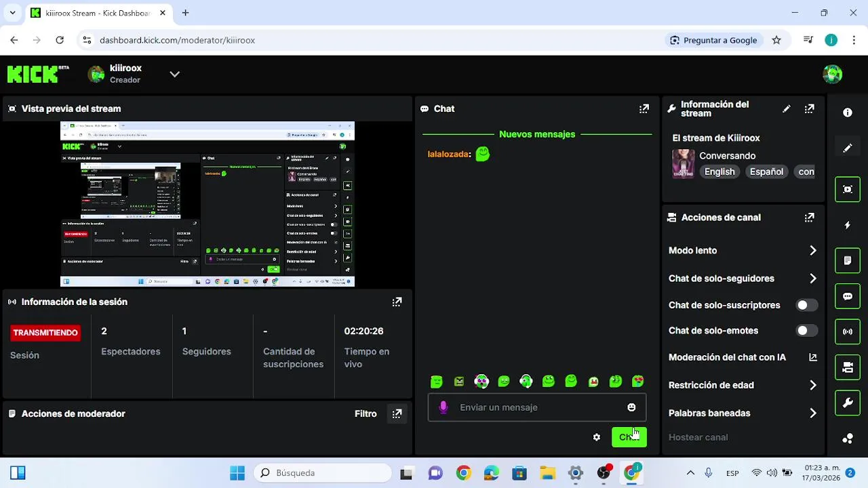Insert the heart-eyes green emote
Viewport: 868px width, 488px height.
638,382
